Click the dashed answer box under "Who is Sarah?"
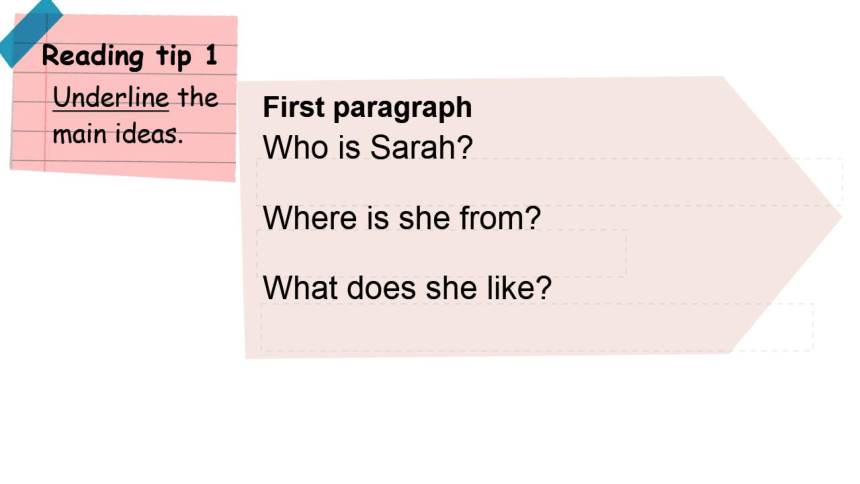Viewport: 860px width, 484px height. [550, 182]
